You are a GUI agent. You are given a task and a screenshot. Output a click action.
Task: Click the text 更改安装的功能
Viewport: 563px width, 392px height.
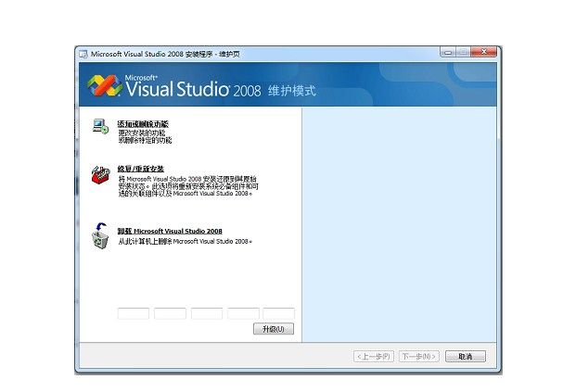(142, 133)
